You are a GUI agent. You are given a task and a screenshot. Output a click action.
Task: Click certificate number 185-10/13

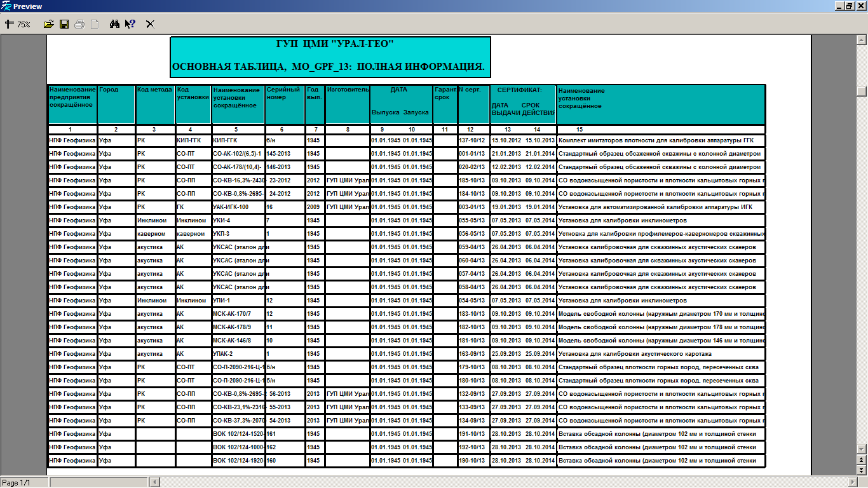tap(472, 180)
